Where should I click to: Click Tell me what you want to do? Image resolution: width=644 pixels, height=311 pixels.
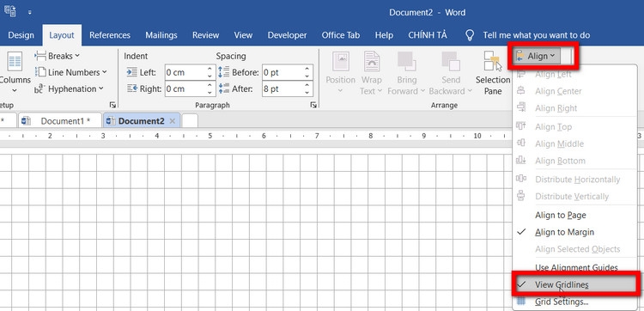537,35
